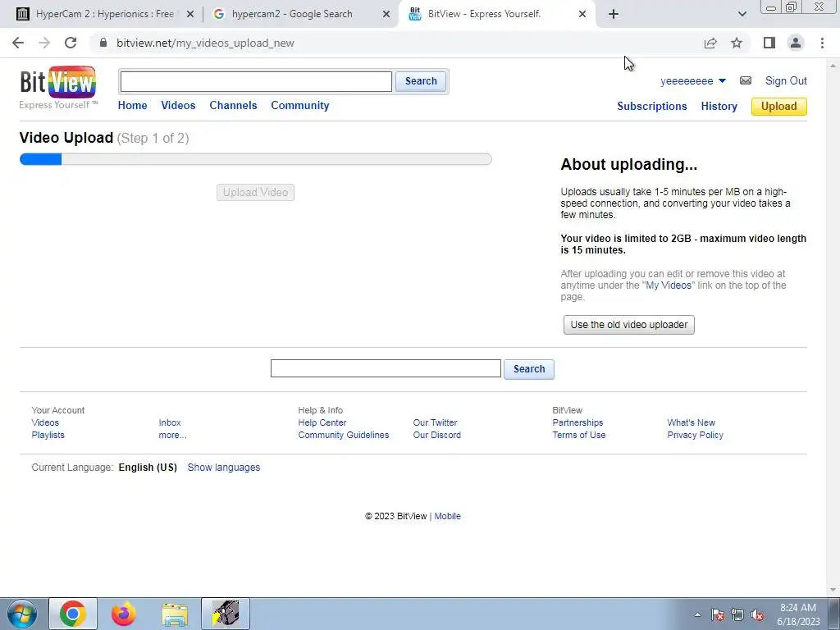Click the browser back arrow
Screen dimensions: 840x630
point(18,43)
